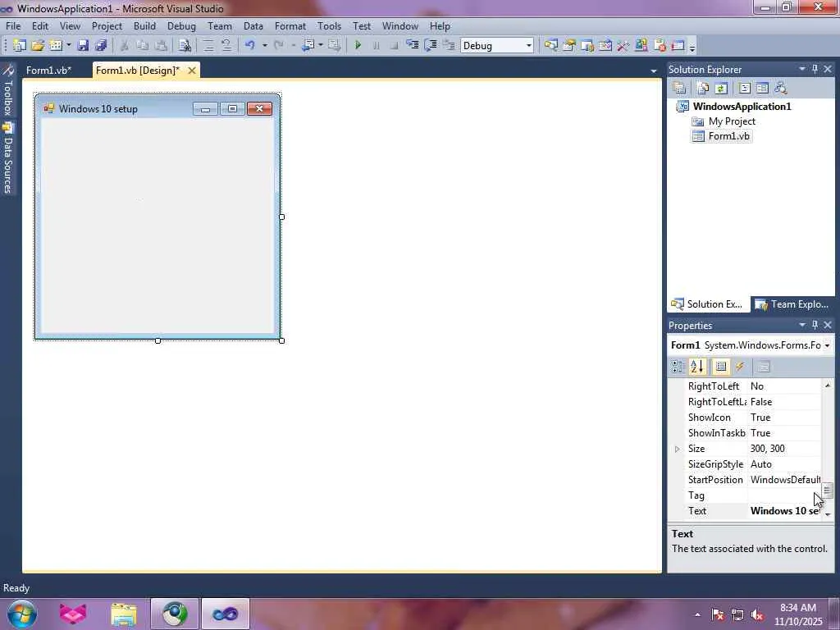Open the Format menu

tap(290, 25)
